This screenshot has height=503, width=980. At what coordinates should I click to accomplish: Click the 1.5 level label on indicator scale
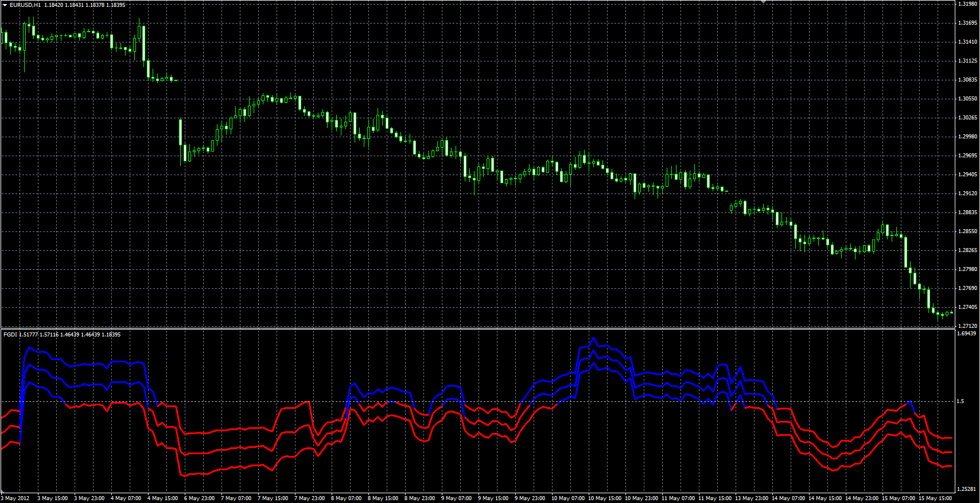click(x=960, y=401)
